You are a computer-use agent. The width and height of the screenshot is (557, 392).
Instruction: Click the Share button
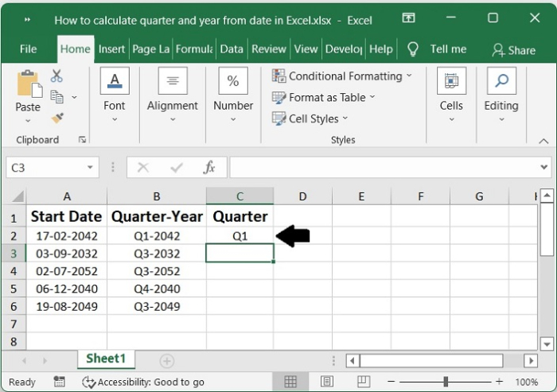pyautogui.click(x=514, y=50)
